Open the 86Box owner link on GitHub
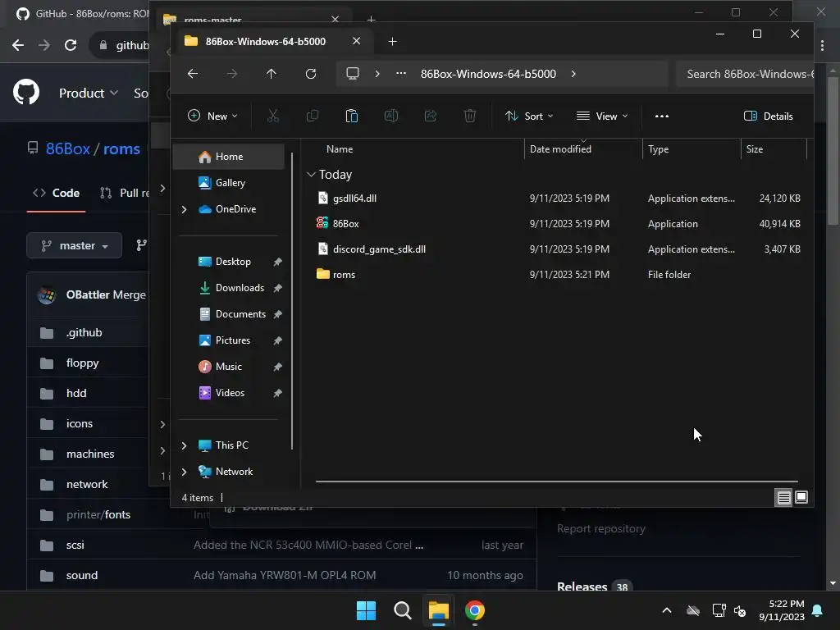 click(67, 148)
